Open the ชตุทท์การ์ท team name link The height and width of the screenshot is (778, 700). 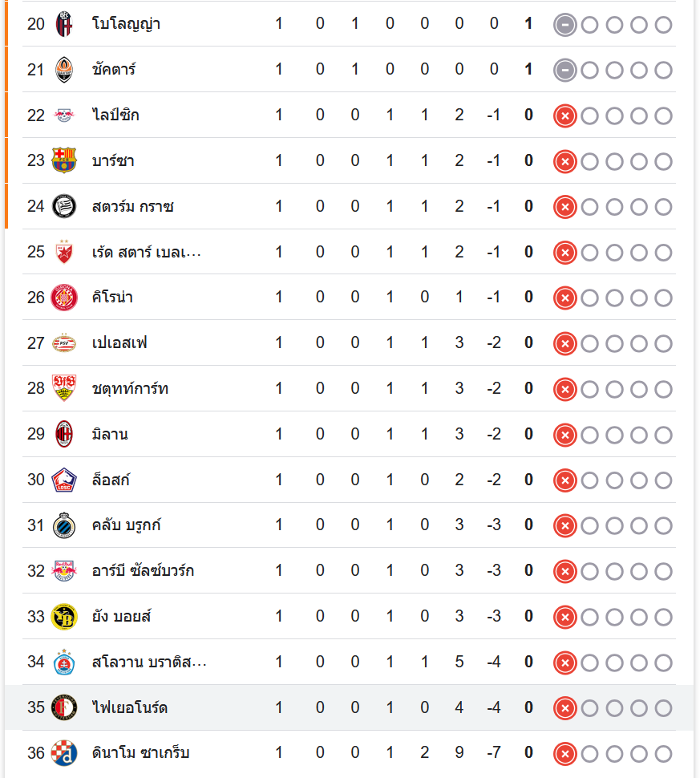[x=130, y=389]
